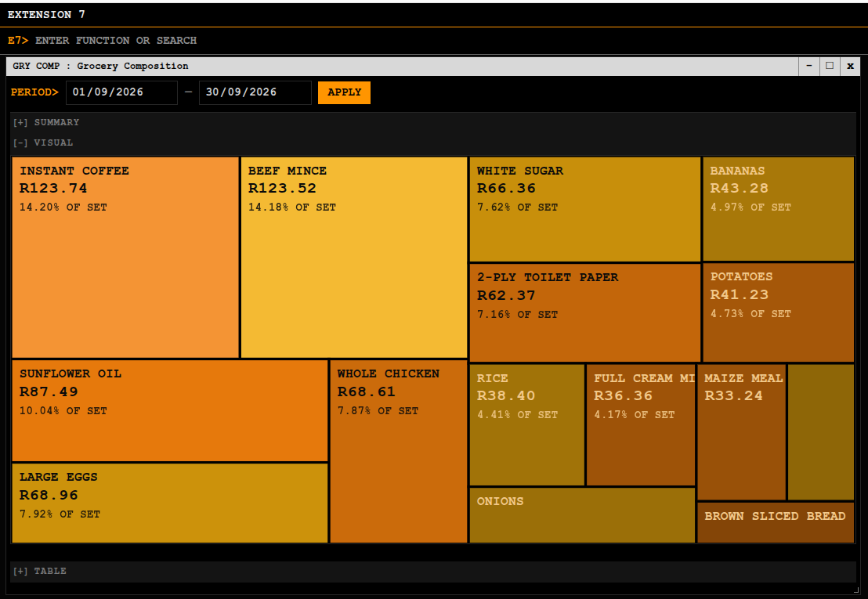Select the Bananas treemap tile
The width and height of the screenshot is (868, 599).
779,209
